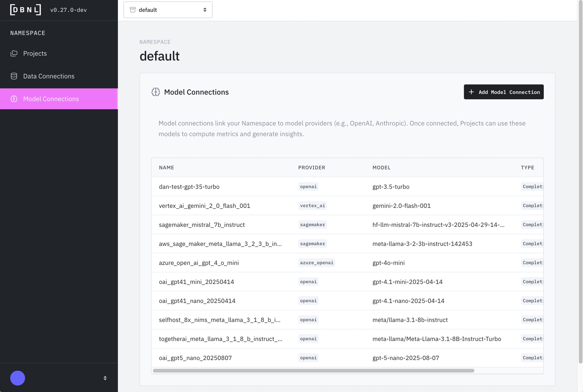Click the Data Connections database icon
583x392 pixels.
click(14, 76)
